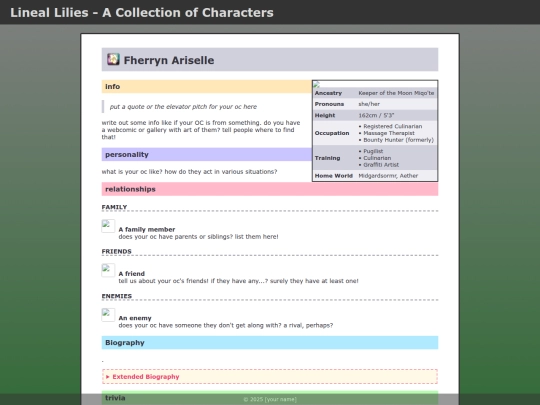Click the copyright footer text
Viewport: 540px width, 405px height.
[x=270, y=399]
